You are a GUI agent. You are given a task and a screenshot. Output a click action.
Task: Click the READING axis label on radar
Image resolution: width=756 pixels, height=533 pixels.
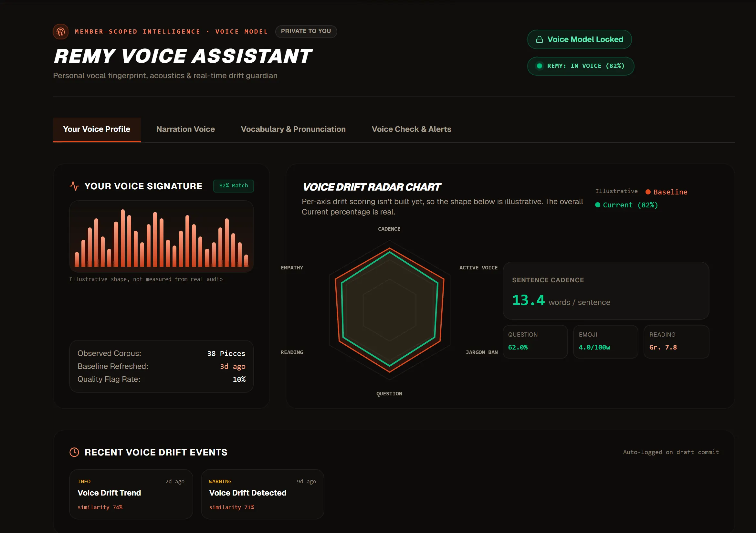292,352
